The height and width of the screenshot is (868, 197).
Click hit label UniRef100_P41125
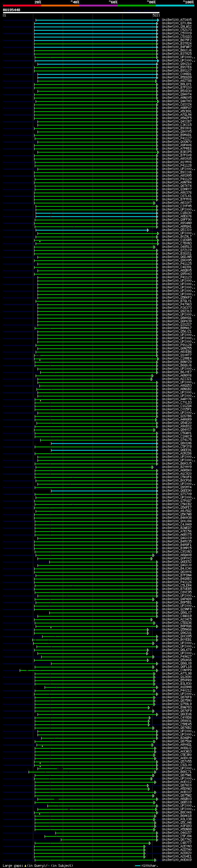coord(177,264)
